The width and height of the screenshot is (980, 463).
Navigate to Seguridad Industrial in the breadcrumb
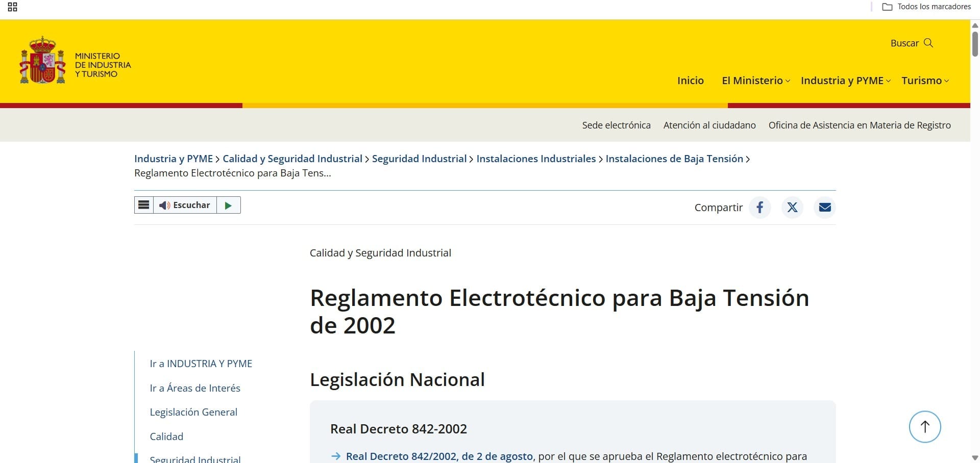point(419,159)
